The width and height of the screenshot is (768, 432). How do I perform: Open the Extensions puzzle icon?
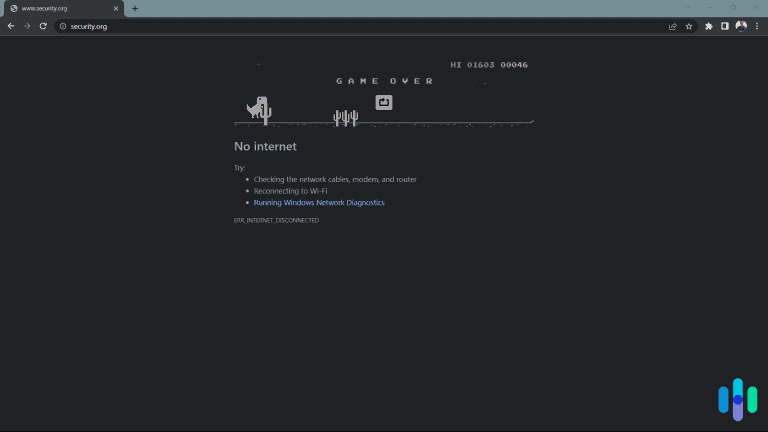coord(709,26)
